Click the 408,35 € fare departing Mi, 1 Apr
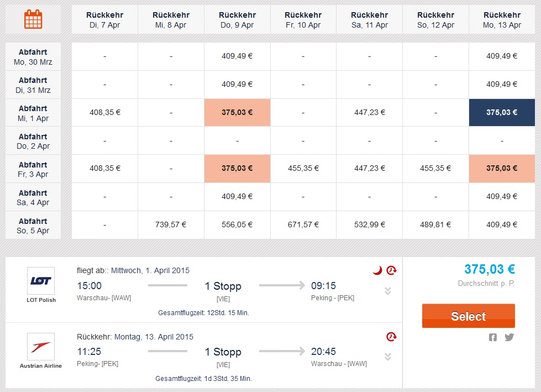Image resolution: width=541 pixels, height=392 pixels. point(105,112)
